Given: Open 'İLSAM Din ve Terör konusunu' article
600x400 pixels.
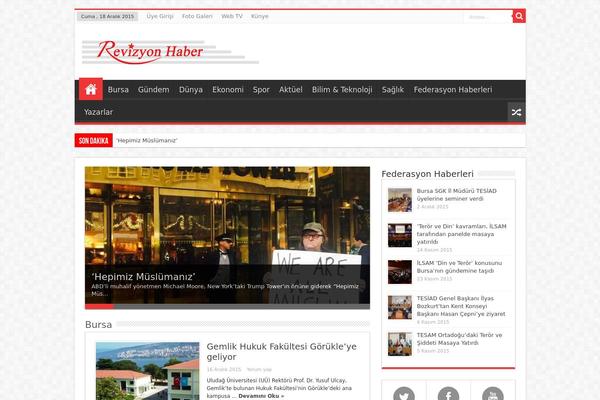Looking at the screenshot, I should [459, 267].
